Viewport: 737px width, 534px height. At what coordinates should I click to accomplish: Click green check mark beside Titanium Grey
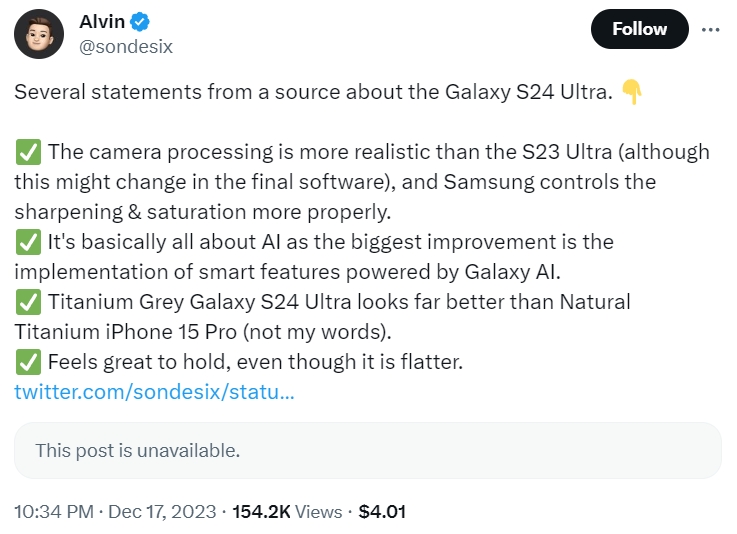(x=27, y=302)
